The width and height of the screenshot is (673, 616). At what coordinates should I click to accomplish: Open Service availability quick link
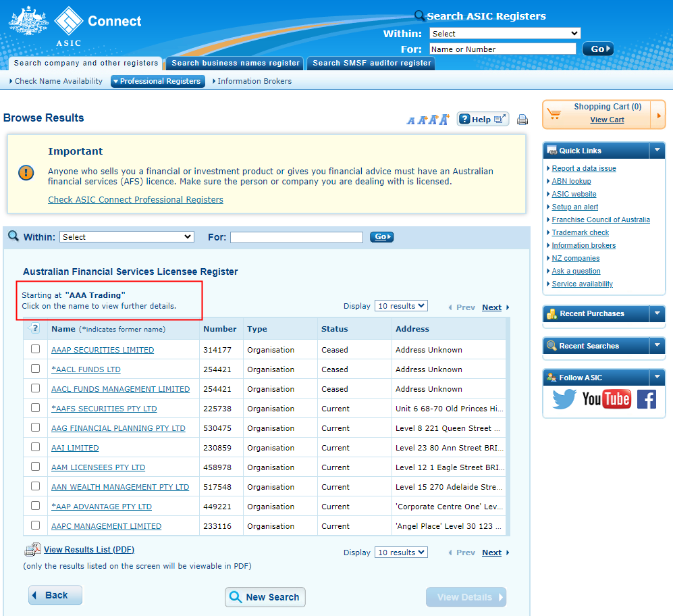point(582,284)
